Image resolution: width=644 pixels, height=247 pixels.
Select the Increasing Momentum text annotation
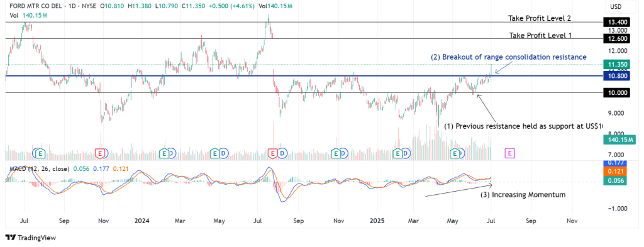tap(523, 194)
